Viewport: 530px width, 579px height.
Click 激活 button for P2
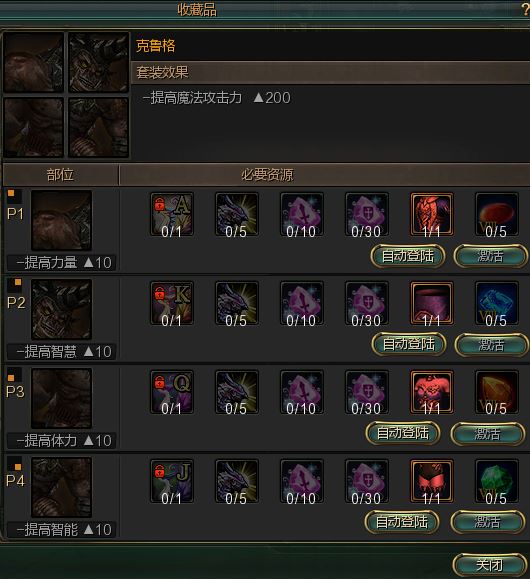[x=491, y=345]
